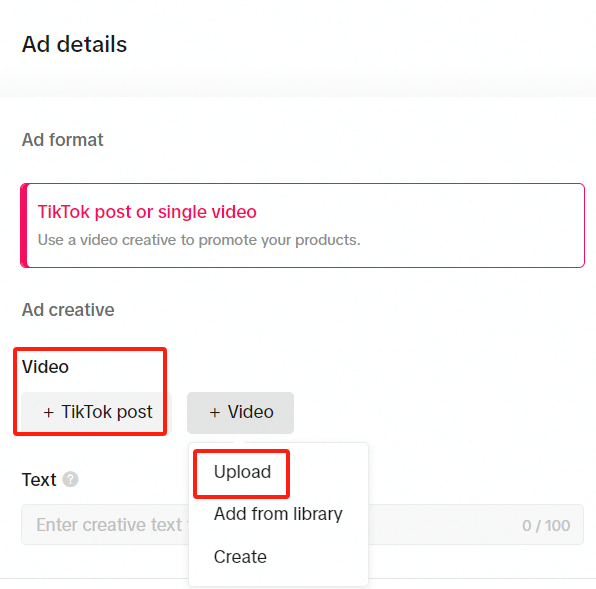Click the pink TikTok post or single video title

147,212
